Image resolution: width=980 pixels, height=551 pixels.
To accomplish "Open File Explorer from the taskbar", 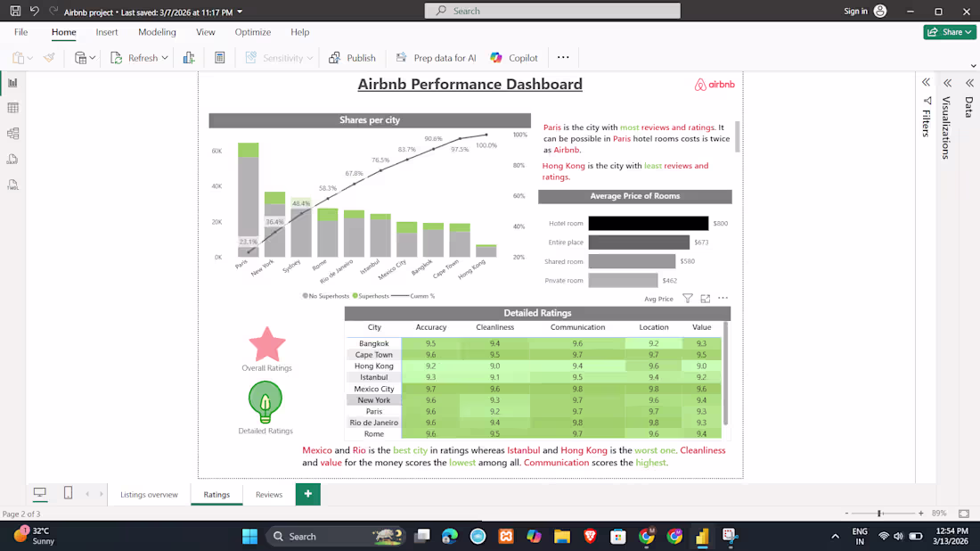I will pyautogui.click(x=562, y=536).
